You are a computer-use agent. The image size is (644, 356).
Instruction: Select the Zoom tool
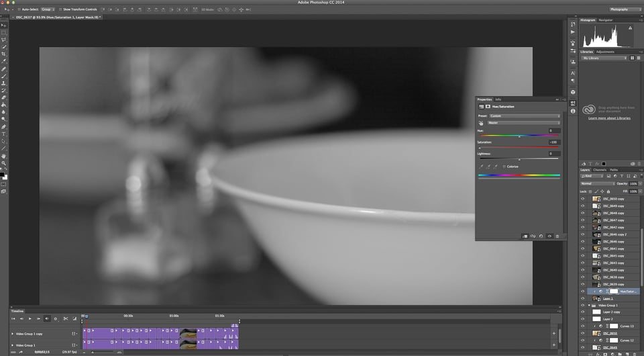(x=4, y=163)
